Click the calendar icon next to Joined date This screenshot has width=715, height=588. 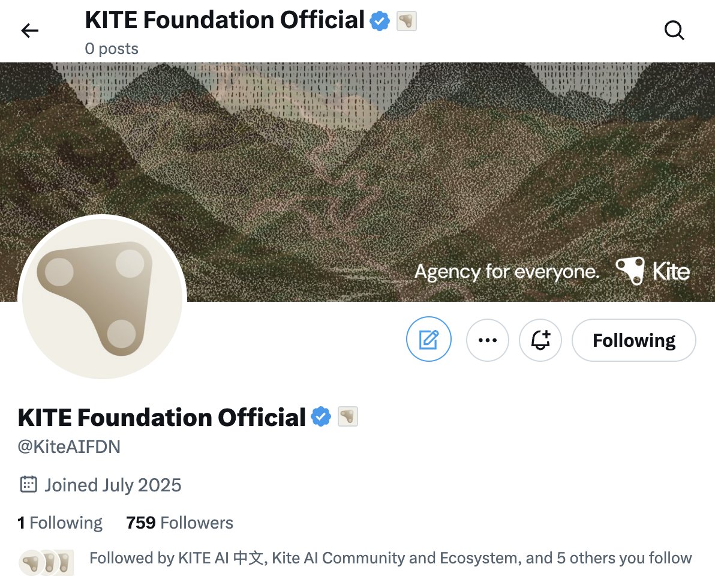click(28, 484)
